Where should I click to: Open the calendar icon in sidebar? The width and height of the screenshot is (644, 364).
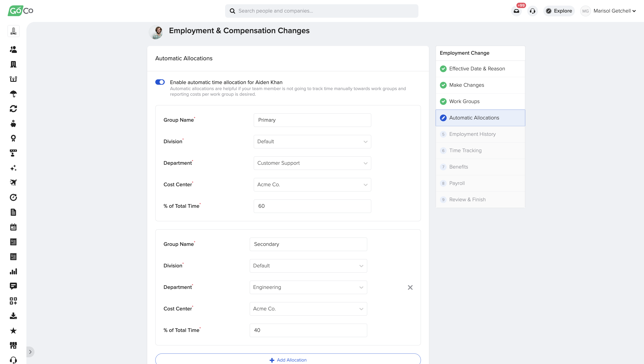coord(13,227)
